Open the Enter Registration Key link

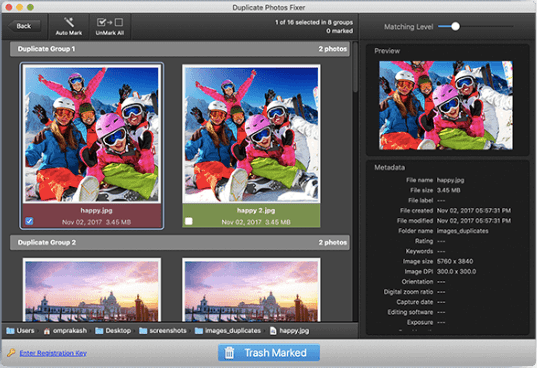click(x=53, y=353)
